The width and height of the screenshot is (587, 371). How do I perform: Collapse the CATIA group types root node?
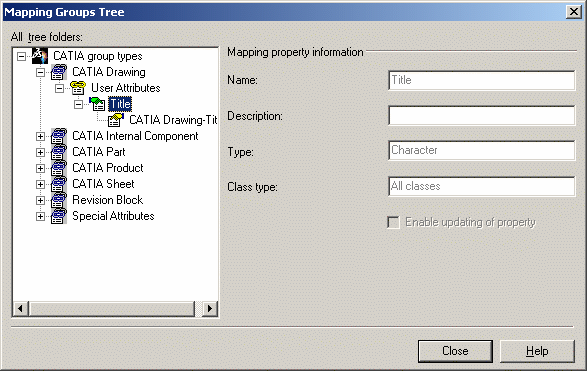click(x=21, y=57)
